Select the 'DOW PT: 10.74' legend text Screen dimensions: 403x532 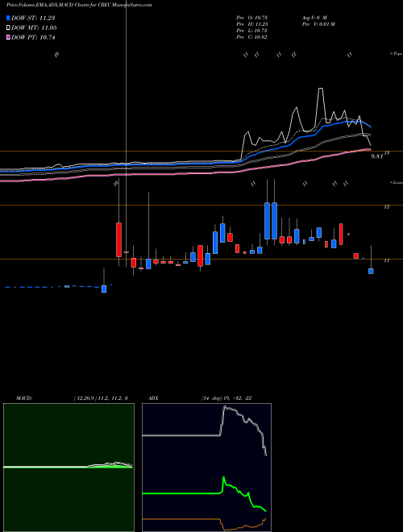click(33, 38)
